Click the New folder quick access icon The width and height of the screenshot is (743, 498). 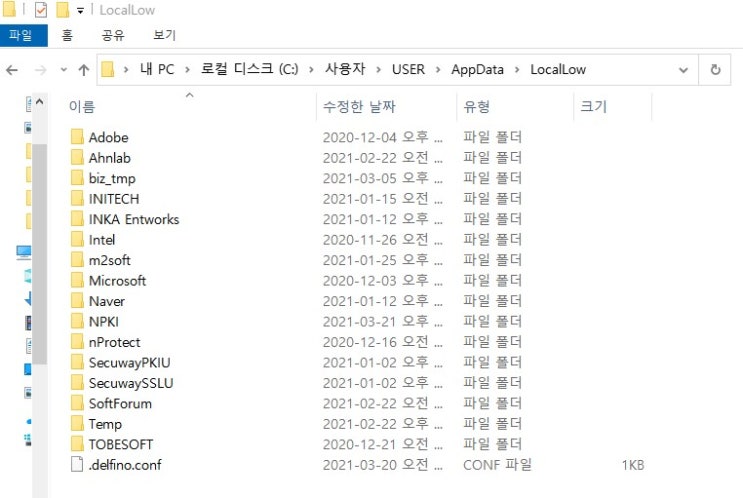63,10
